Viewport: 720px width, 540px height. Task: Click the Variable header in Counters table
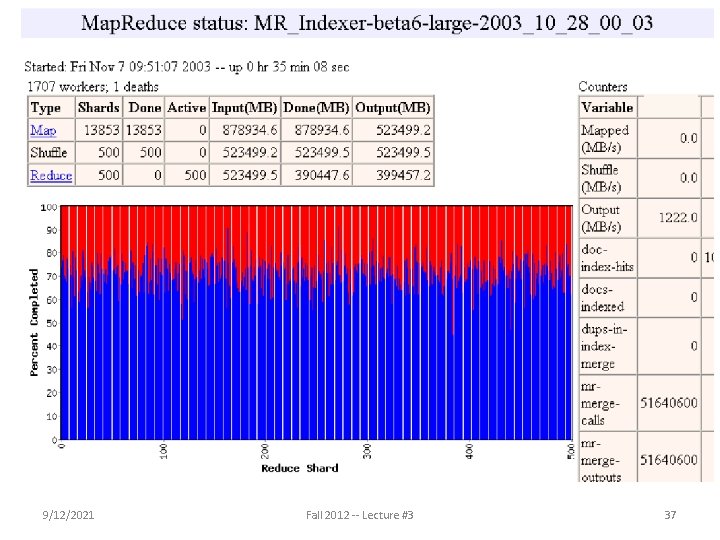pyautogui.click(x=607, y=107)
